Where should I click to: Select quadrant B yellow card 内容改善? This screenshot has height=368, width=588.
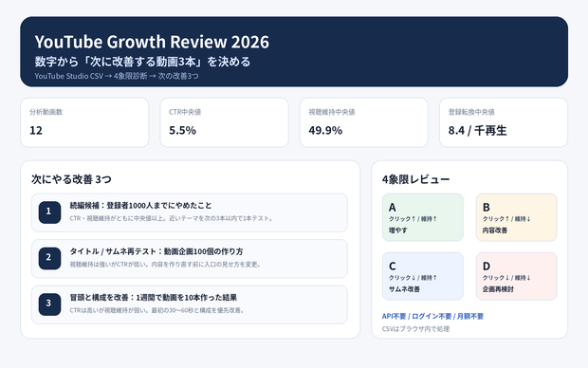point(516,217)
